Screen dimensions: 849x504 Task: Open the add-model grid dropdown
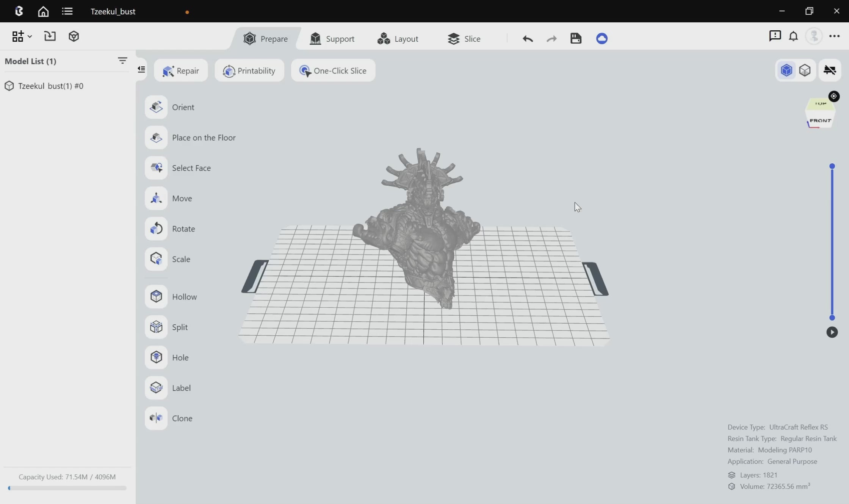click(22, 36)
